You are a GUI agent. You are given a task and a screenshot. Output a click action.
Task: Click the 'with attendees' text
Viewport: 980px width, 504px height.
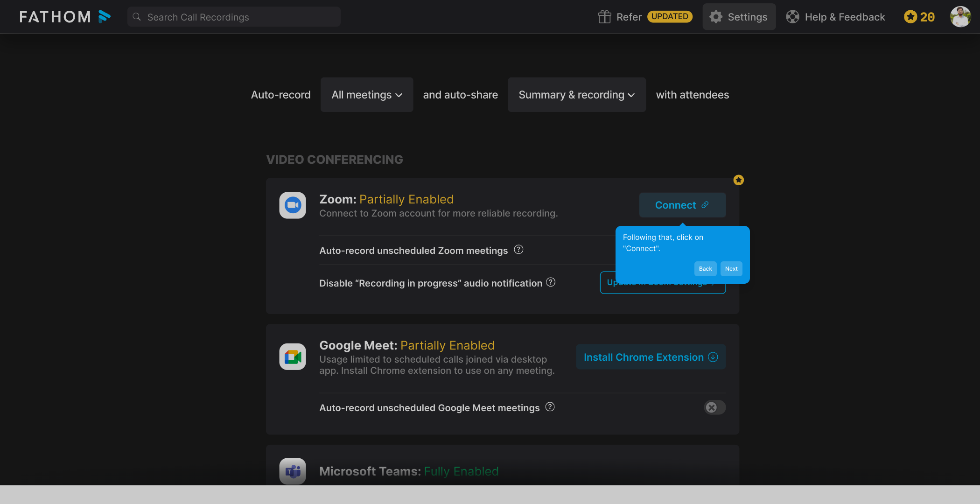[x=693, y=95]
